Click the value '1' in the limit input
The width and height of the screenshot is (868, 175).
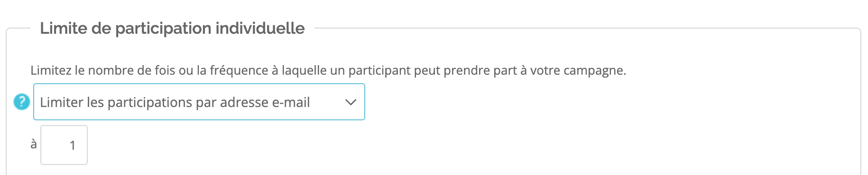click(73, 146)
